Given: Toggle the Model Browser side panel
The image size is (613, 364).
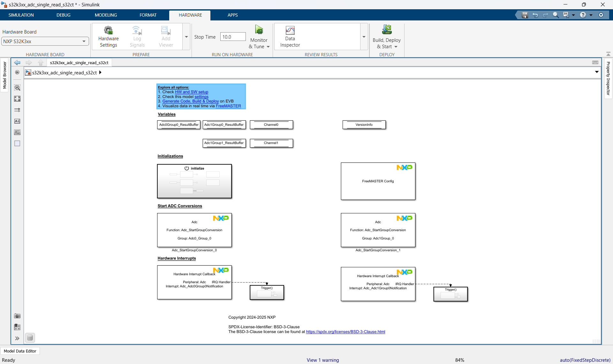Looking at the screenshot, I should point(4,75).
